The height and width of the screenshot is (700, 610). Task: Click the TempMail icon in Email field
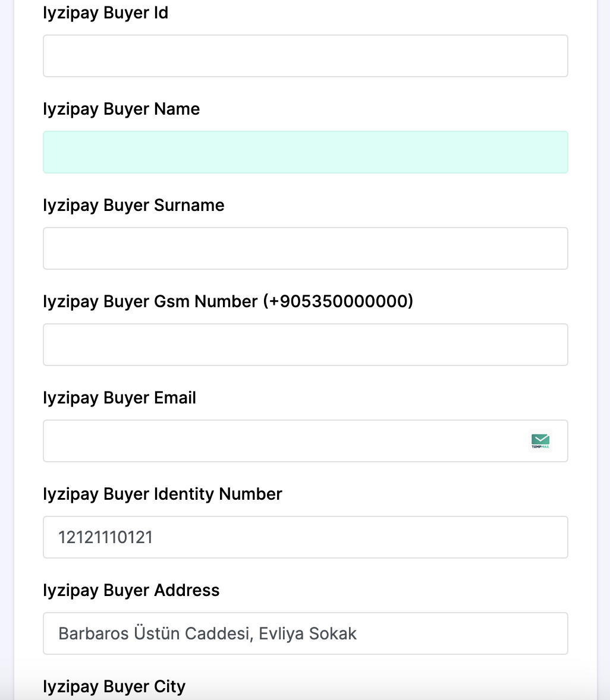point(540,441)
